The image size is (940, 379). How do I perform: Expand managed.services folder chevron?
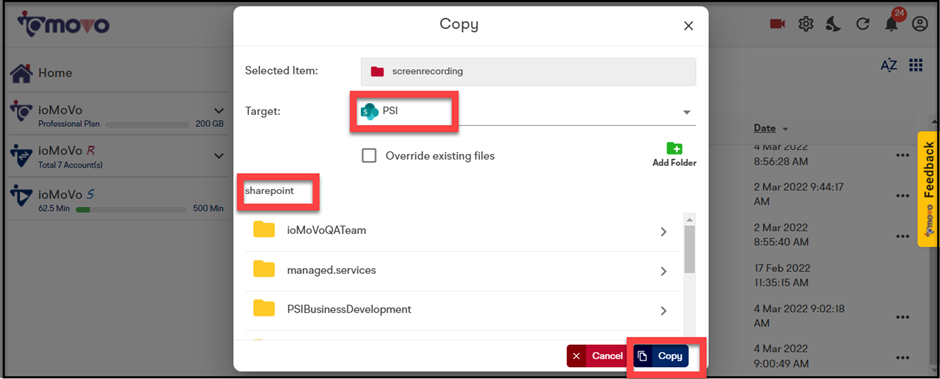663,271
